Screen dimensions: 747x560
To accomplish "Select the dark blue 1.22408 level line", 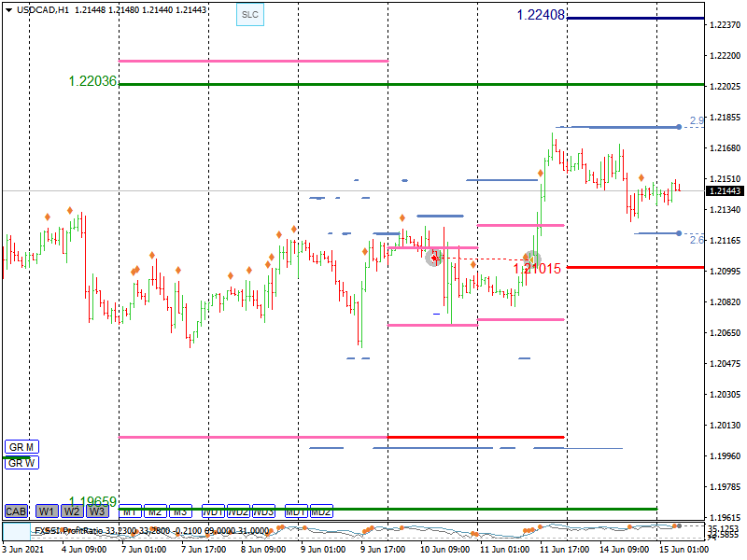I will click(x=635, y=18).
